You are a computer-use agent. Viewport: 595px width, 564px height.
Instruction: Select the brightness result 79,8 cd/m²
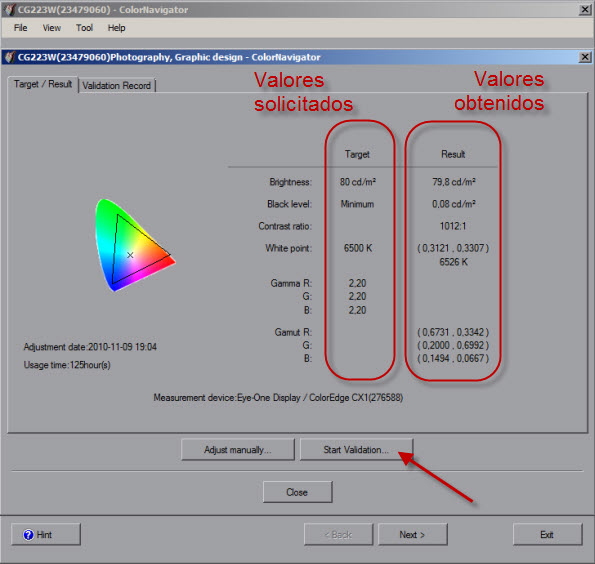click(x=453, y=182)
